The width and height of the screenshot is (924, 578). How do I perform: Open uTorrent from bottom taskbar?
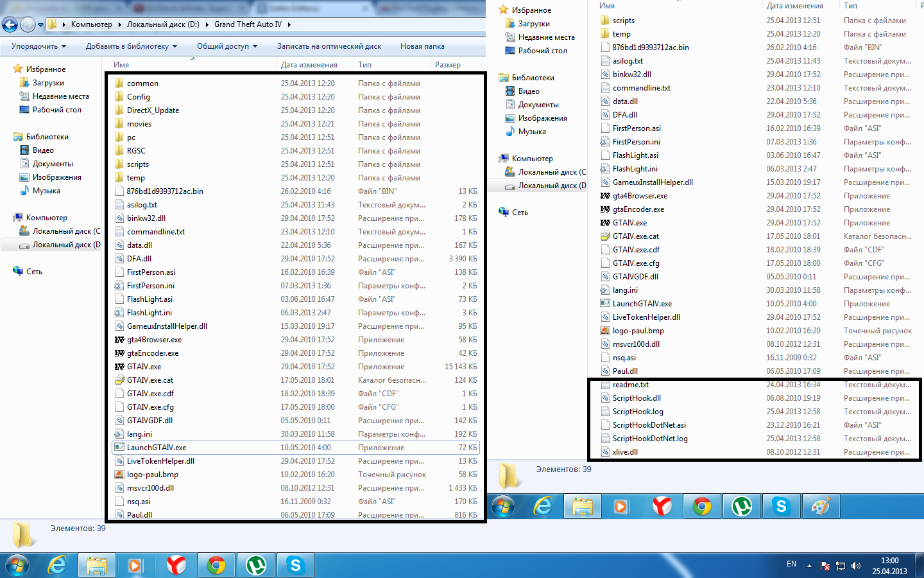pos(256,565)
